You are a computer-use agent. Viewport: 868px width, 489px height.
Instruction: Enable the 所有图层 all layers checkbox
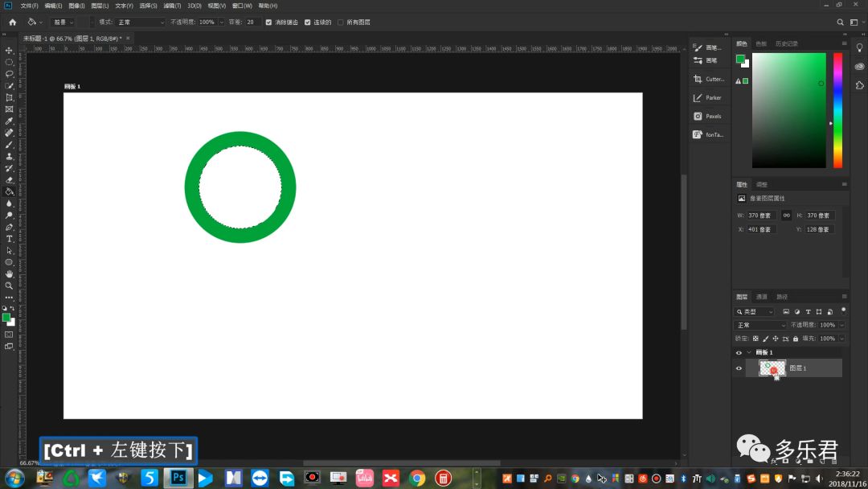(341, 23)
